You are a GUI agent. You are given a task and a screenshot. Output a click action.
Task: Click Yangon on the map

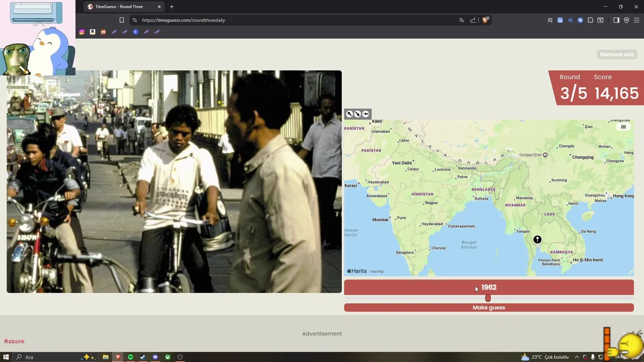pos(523,231)
